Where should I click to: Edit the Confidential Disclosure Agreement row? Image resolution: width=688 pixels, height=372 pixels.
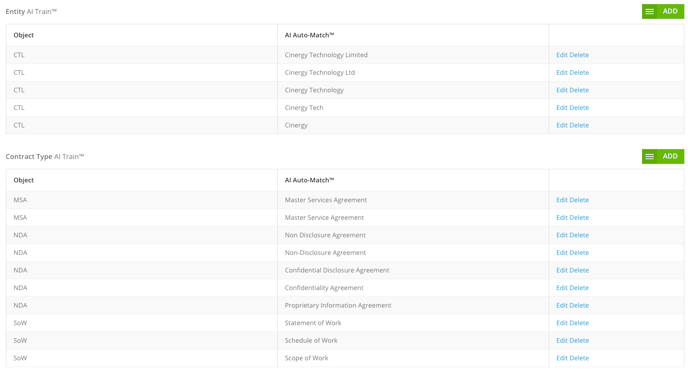pyautogui.click(x=562, y=270)
